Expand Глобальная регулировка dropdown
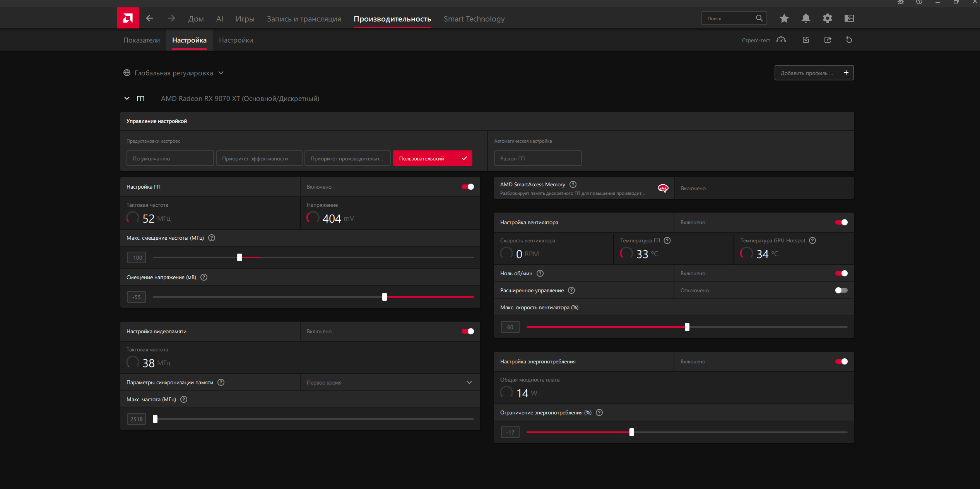The width and height of the screenshot is (980, 489). click(x=221, y=73)
